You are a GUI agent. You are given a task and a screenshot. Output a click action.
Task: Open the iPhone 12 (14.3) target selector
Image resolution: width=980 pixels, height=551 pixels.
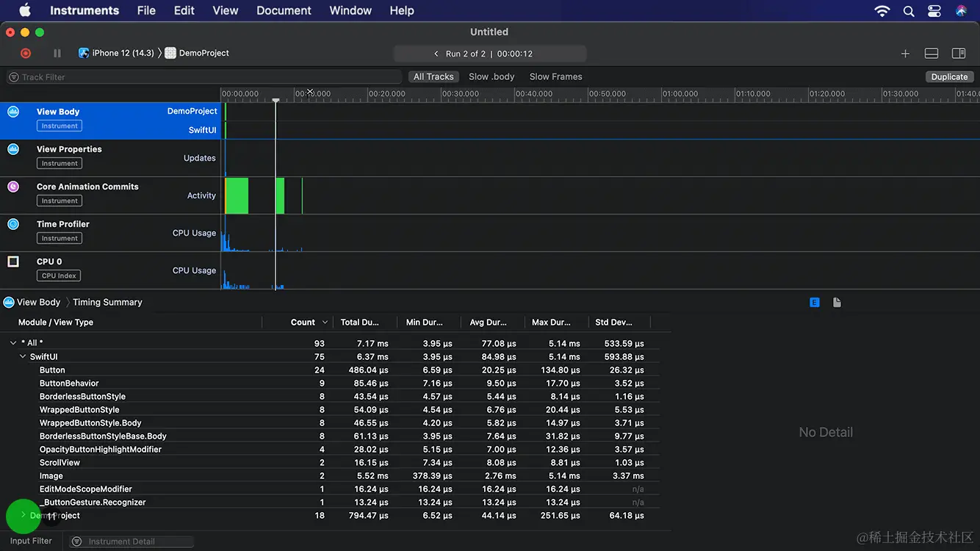116,53
